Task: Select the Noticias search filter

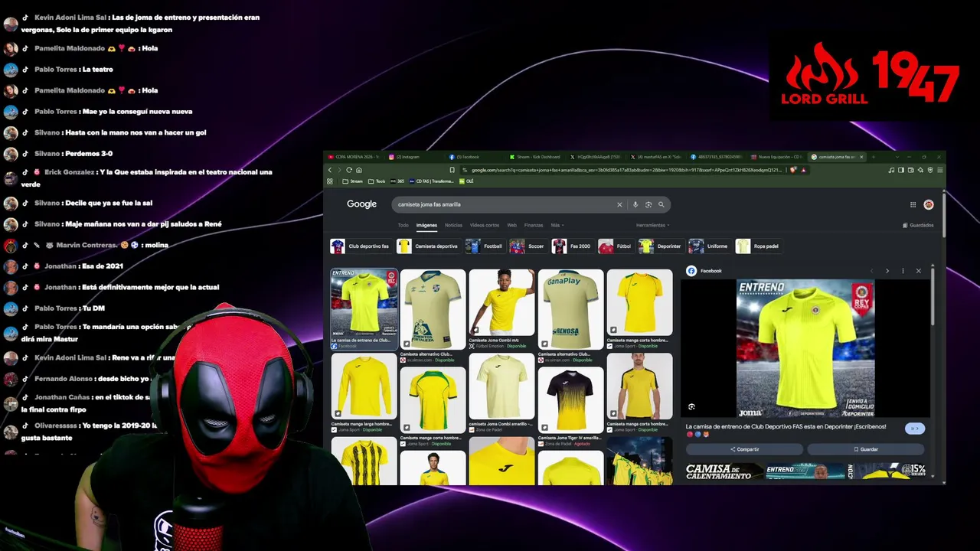Action: click(x=453, y=225)
